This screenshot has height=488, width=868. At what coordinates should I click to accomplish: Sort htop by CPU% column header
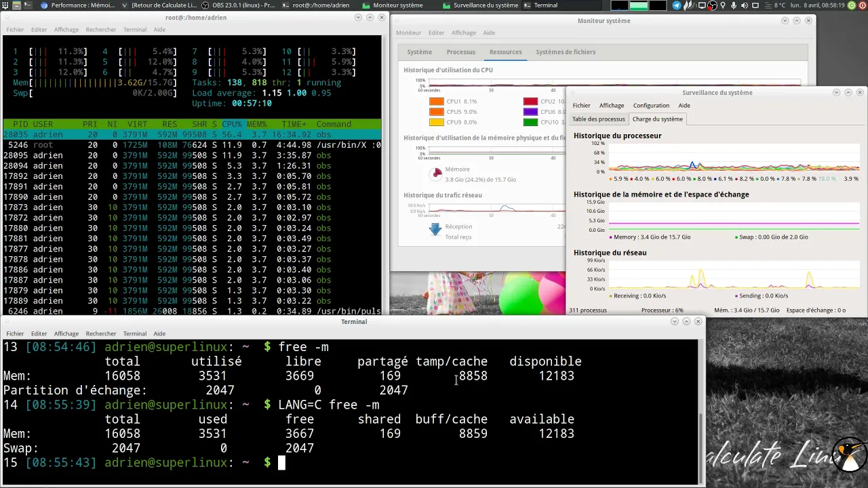tap(232, 124)
